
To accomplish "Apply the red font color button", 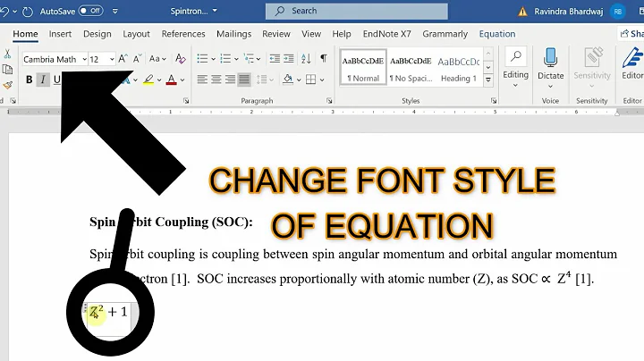I will click(x=171, y=80).
